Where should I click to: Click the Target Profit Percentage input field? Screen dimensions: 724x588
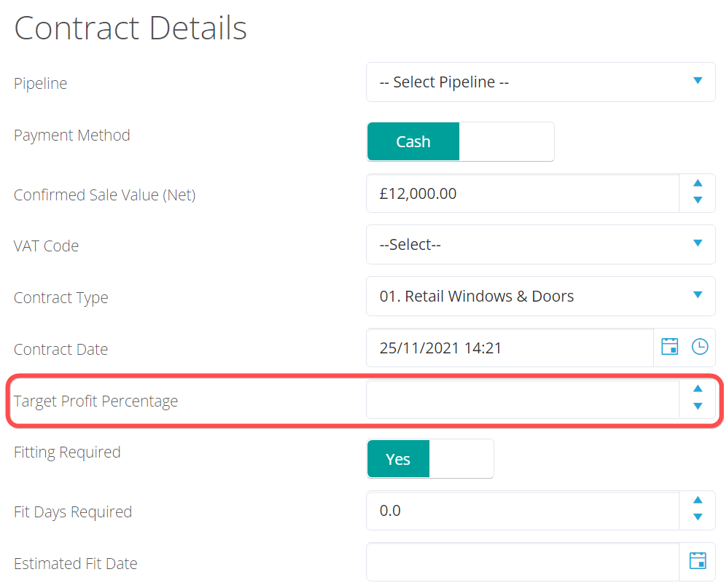pyautogui.click(x=522, y=399)
